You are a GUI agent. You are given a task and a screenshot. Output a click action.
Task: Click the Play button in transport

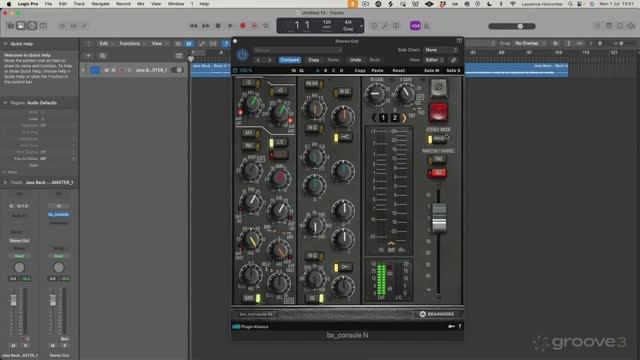[230, 26]
